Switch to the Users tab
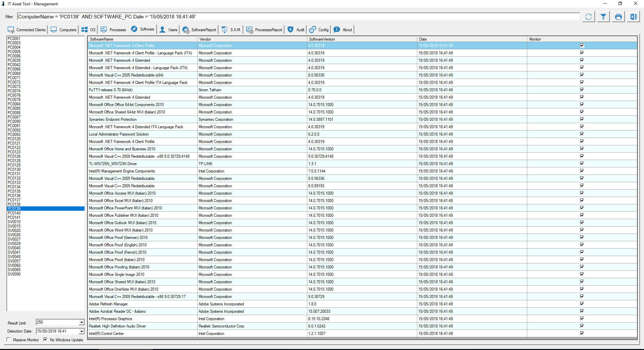 pyautogui.click(x=168, y=30)
